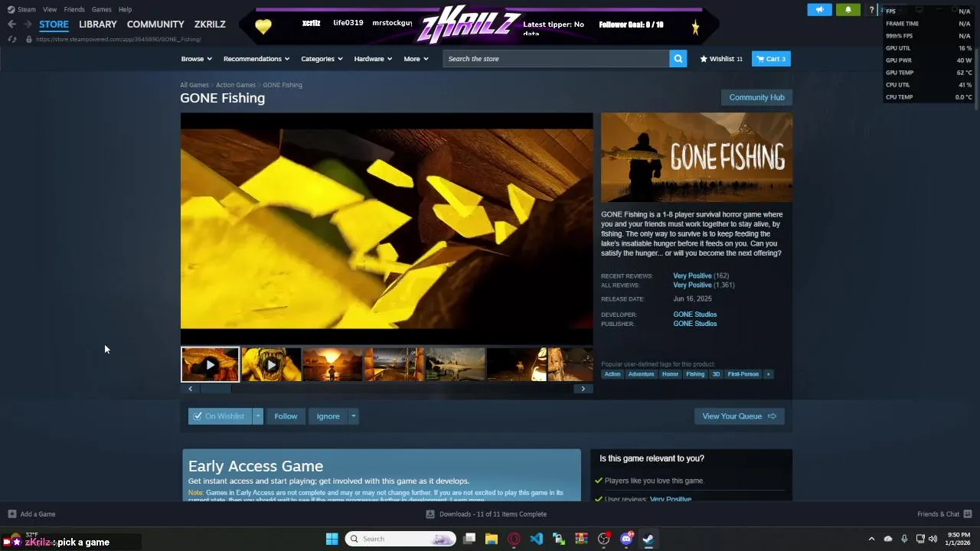Click the thumbnail strip scrollbar handle
The width and height of the screenshot is (980, 551).
[215, 389]
